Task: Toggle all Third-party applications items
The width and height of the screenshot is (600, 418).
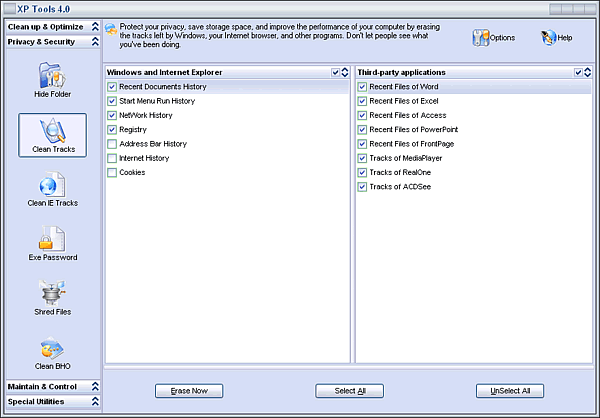Action: [578, 72]
